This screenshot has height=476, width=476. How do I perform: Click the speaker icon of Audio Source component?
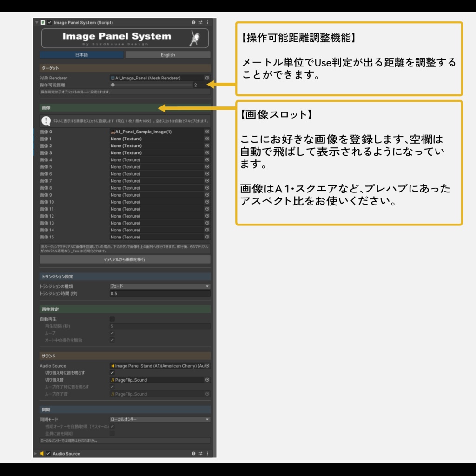click(41, 453)
